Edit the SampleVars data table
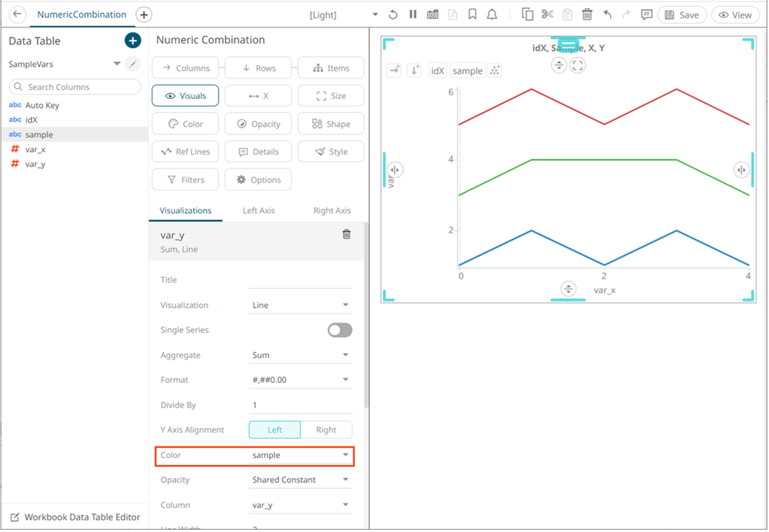The height and width of the screenshot is (532, 769). pos(132,64)
